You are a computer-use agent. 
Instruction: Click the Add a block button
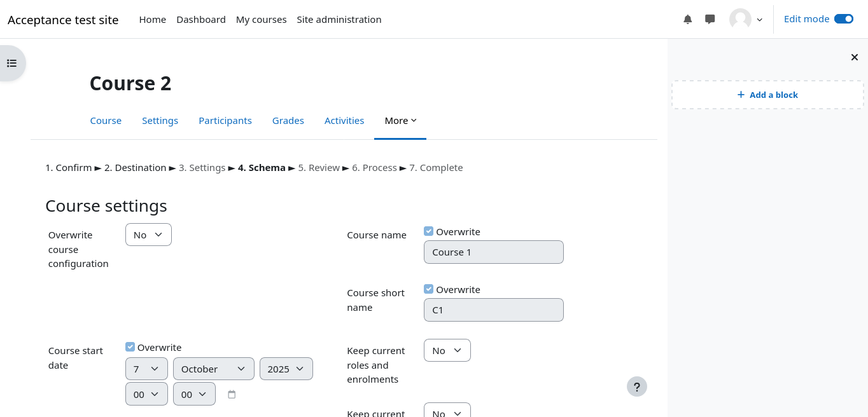(767, 95)
